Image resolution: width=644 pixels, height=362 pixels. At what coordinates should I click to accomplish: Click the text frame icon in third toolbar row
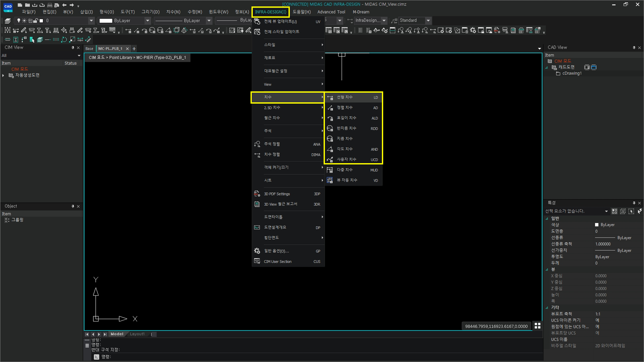pos(15,40)
